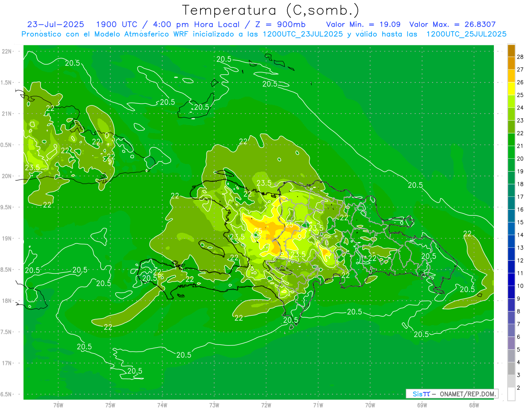The height and width of the screenshot is (411, 532).
Task: Click legend swatch between 8 and 9
Action: click(511, 305)
